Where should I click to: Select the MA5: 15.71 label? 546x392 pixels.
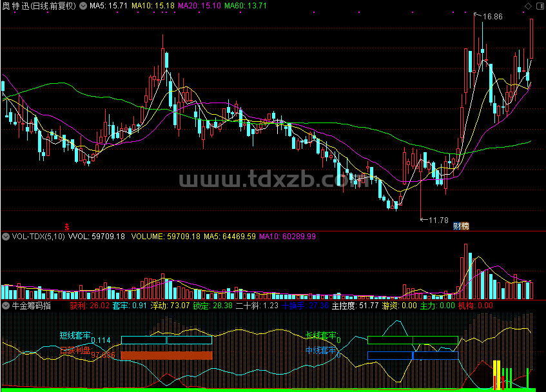tap(108, 6)
